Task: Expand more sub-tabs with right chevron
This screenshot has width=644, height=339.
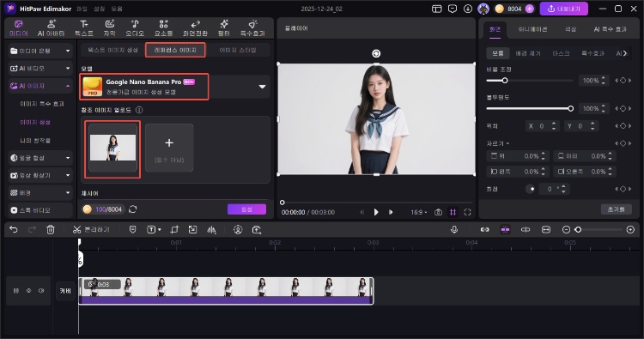Action: [x=625, y=53]
